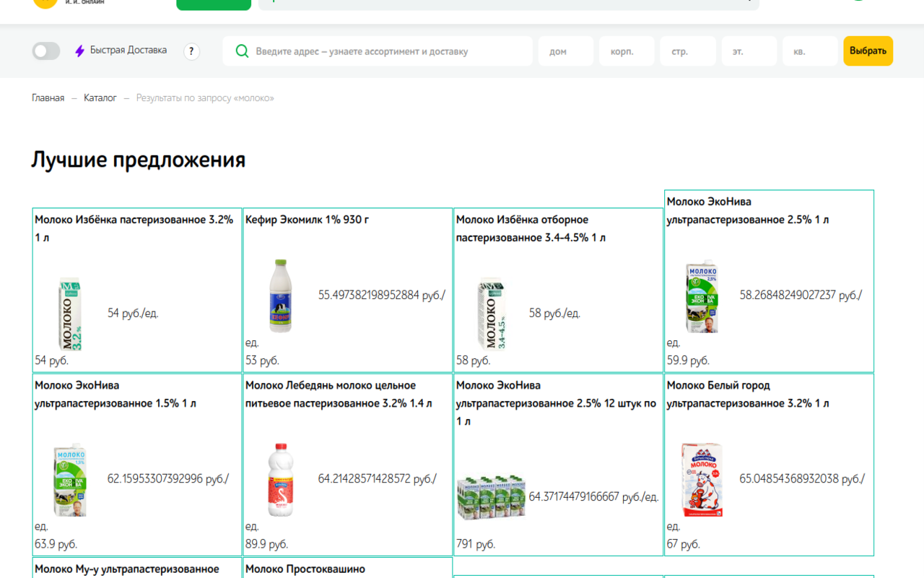Click price 791 руб.
The image size is (924, 578).
[x=476, y=544]
